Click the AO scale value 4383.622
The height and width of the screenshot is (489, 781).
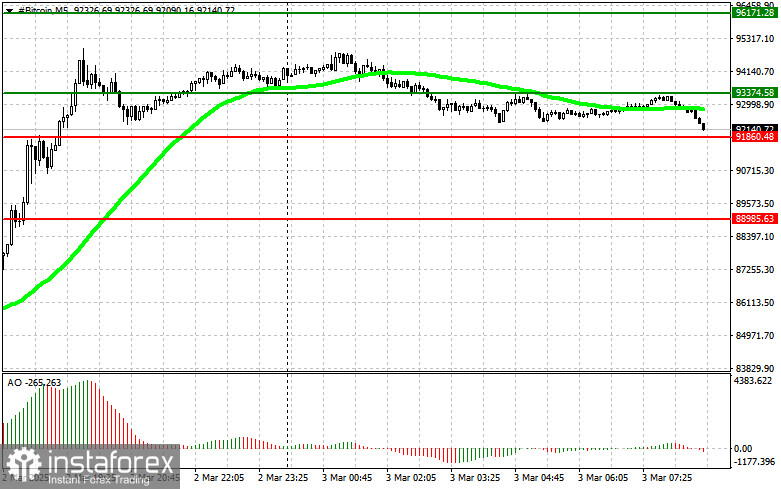click(753, 381)
